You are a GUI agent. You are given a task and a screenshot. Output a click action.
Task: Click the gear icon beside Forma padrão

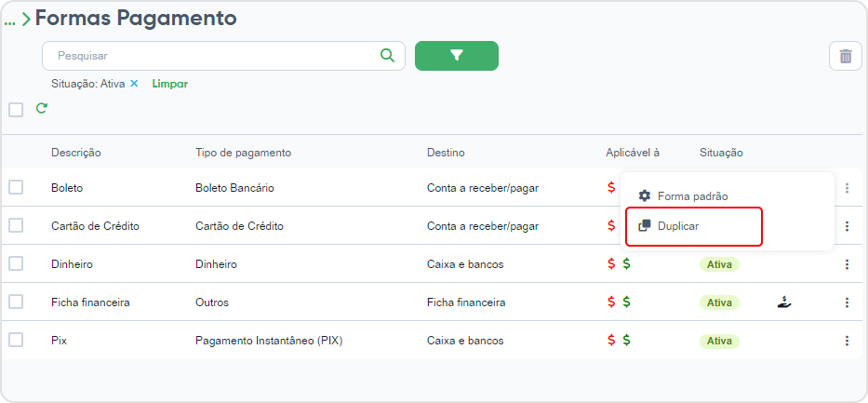coord(644,196)
